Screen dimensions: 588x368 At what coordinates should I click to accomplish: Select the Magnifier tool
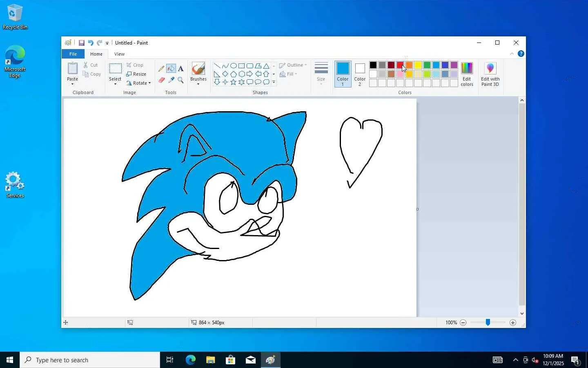click(x=180, y=80)
